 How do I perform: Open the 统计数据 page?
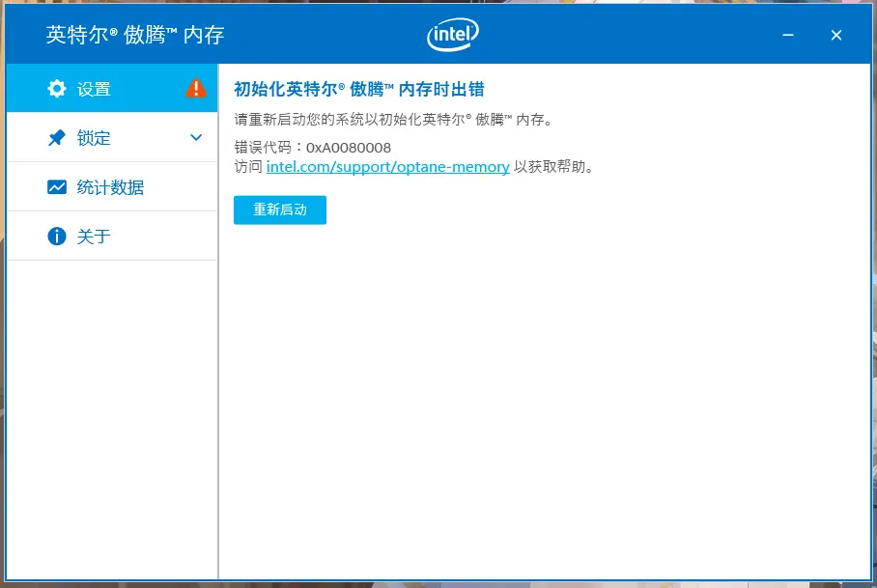pyautogui.click(x=110, y=187)
